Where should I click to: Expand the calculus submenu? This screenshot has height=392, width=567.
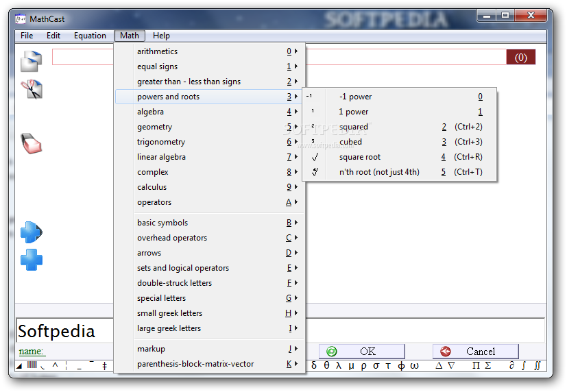click(210, 187)
